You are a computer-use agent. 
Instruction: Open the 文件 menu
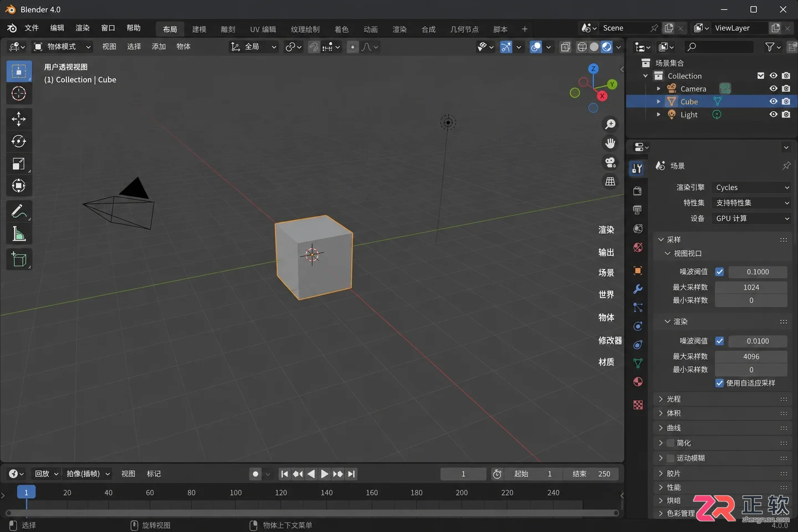point(32,28)
